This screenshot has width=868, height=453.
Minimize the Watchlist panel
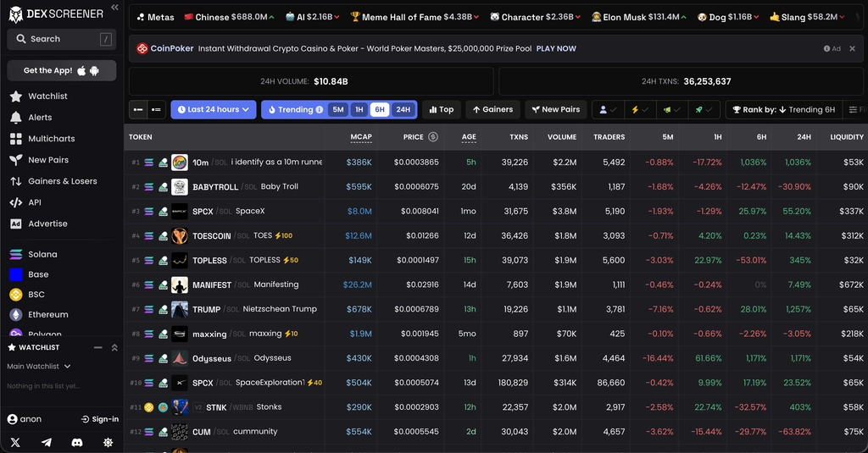[98, 347]
